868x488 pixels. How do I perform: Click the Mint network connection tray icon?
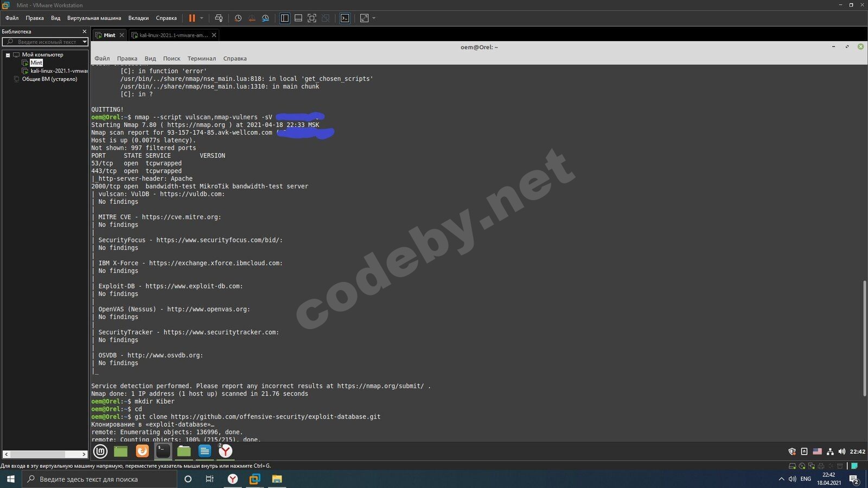830,452
